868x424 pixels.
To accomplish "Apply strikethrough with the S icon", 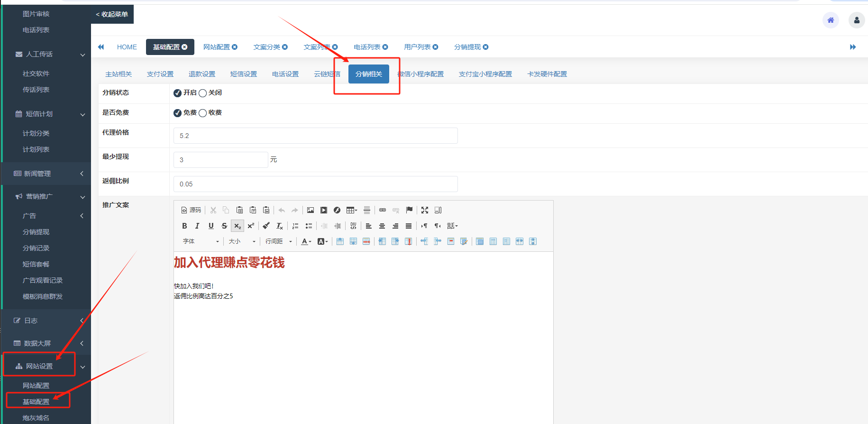I will click(224, 226).
